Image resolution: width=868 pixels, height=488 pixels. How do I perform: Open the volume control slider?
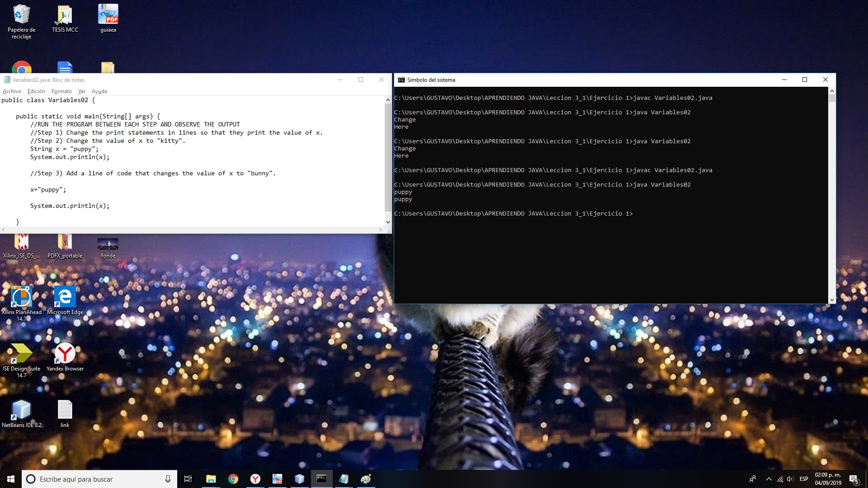pos(790,479)
